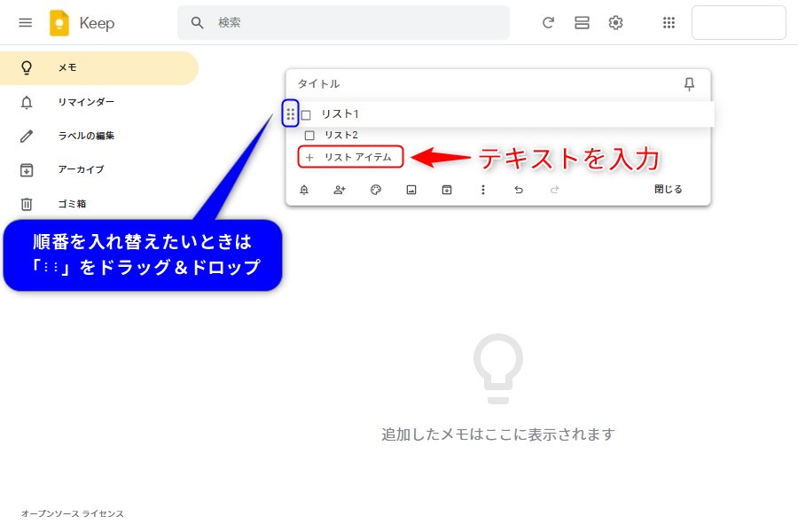Click the リスト2 item text
Screen dimensions: 798x532
click(x=341, y=135)
